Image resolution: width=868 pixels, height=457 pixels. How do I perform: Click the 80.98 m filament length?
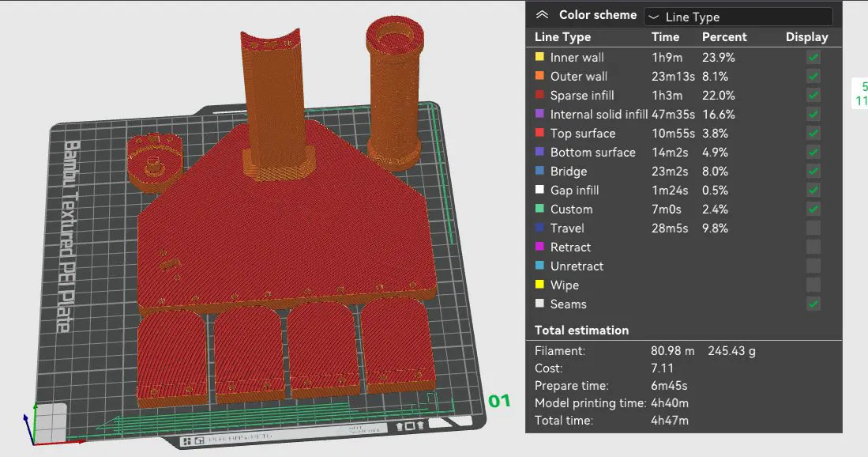pyautogui.click(x=672, y=350)
